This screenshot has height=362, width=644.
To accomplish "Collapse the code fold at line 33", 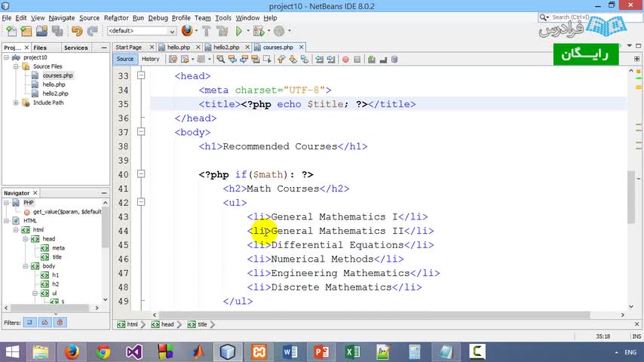I will click(x=141, y=75).
